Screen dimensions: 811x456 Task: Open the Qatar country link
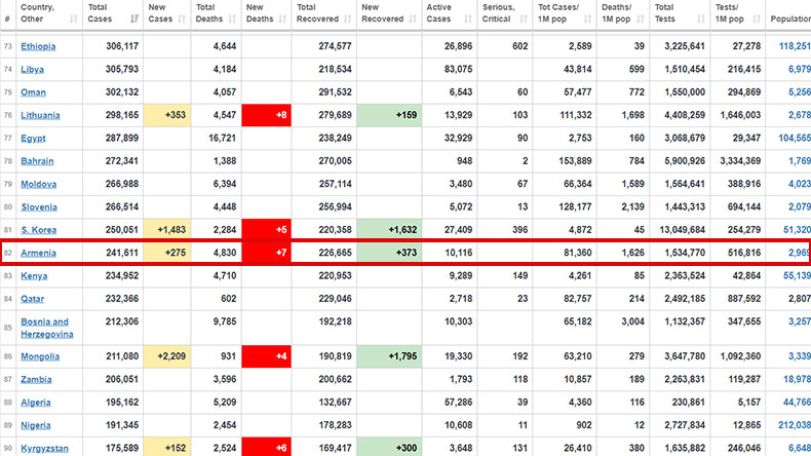pos(32,299)
